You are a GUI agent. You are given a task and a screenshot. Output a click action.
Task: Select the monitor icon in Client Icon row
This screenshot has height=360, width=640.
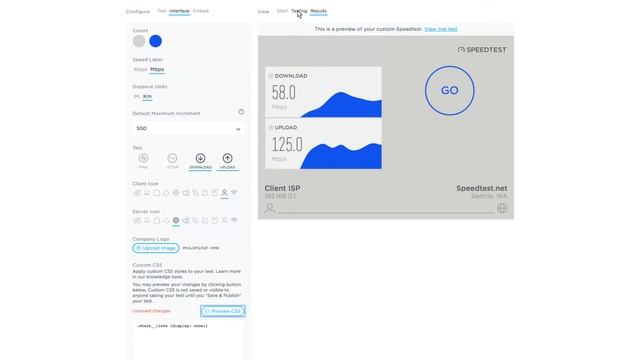point(147,193)
